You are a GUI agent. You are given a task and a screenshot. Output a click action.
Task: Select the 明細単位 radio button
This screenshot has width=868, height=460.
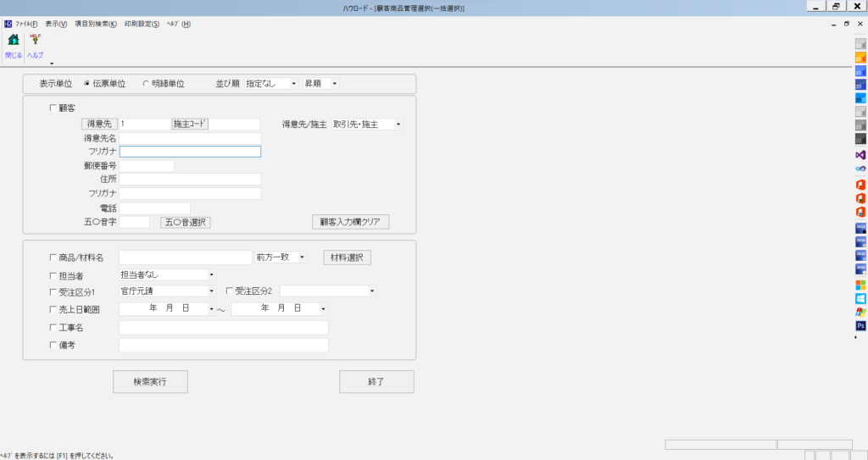coord(145,84)
